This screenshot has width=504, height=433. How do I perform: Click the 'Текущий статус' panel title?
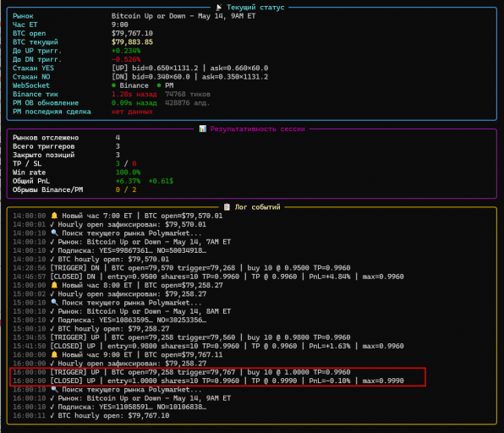coord(255,7)
